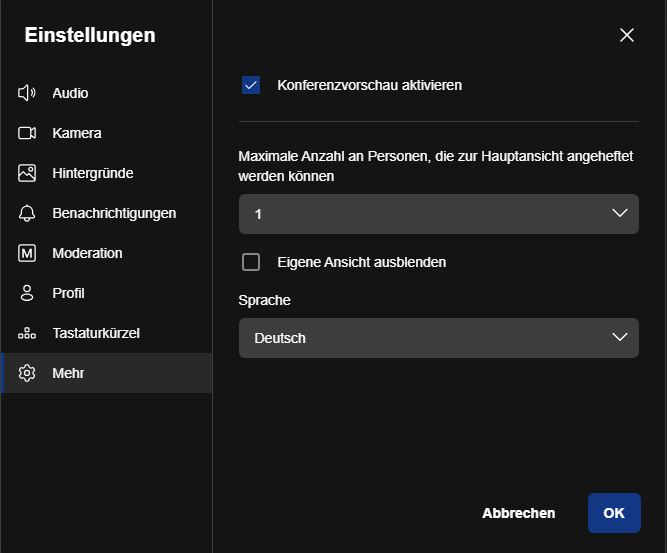The image size is (667, 553).
Task: Click the Abbrechen button
Action: (519, 513)
